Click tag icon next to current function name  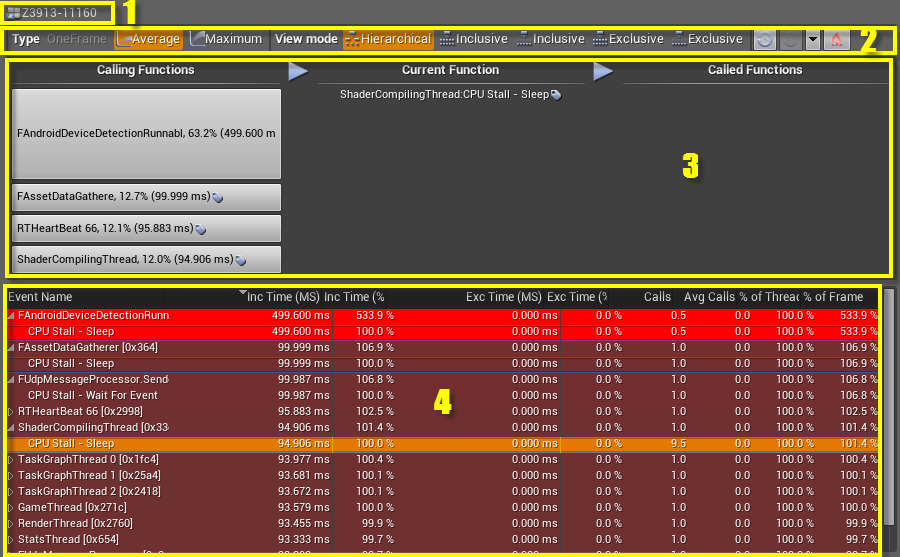click(x=556, y=95)
